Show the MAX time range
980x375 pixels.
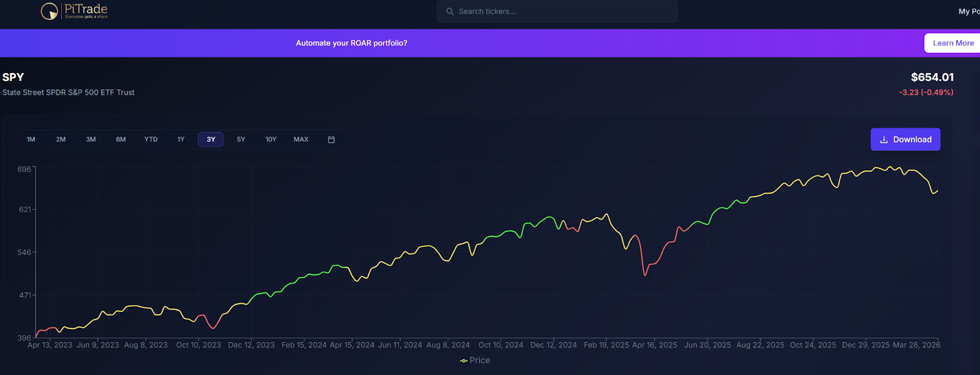tap(301, 140)
